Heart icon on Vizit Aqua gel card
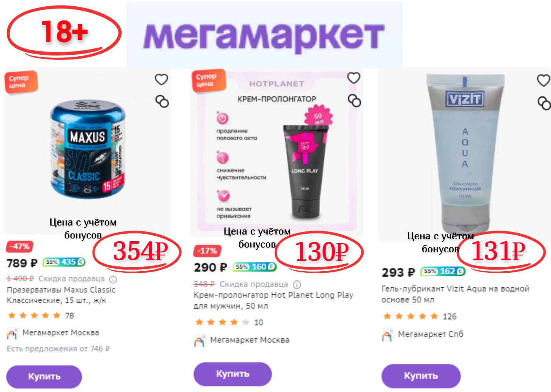 pos(544,81)
